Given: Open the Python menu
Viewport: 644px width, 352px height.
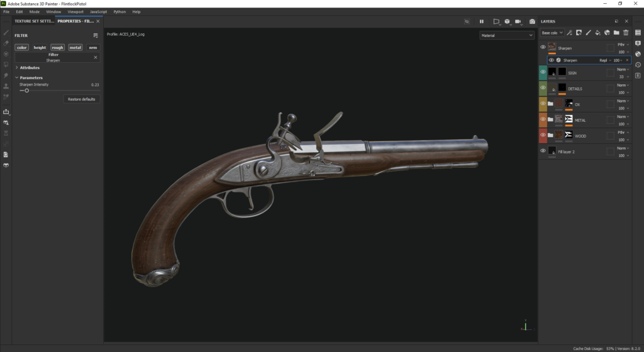Looking at the screenshot, I should pyautogui.click(x=119, y=12).
